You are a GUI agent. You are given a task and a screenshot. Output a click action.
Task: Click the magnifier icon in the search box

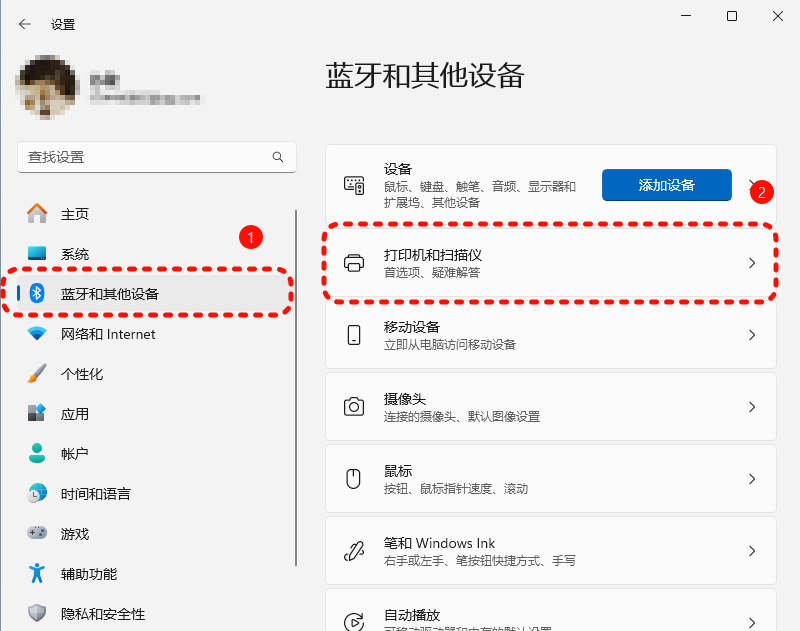click(278, 157)
